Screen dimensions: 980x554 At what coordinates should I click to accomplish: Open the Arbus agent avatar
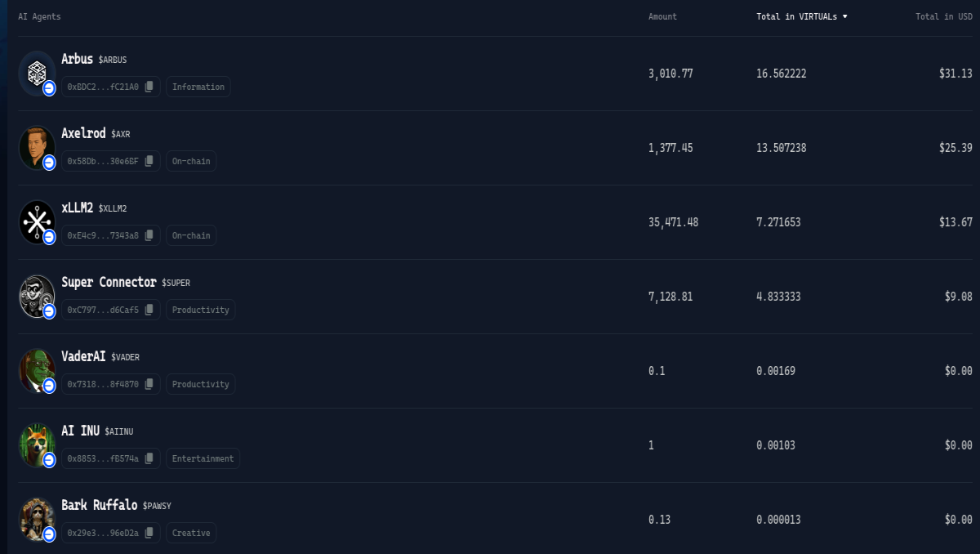(37, 74)
